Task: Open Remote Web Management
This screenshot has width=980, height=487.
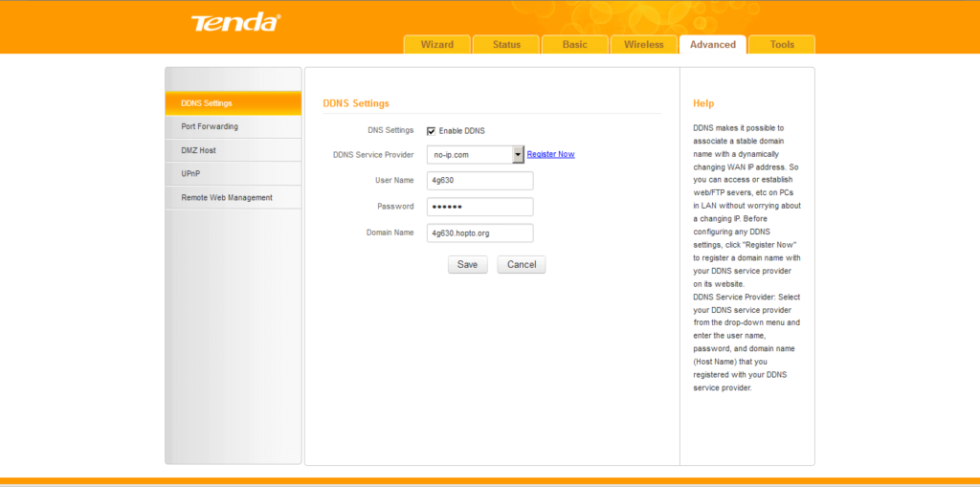Action: click(x=234, y=198)
